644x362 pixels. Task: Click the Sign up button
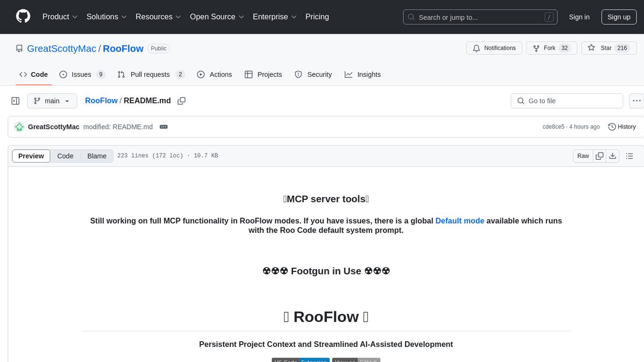point(619,17)
